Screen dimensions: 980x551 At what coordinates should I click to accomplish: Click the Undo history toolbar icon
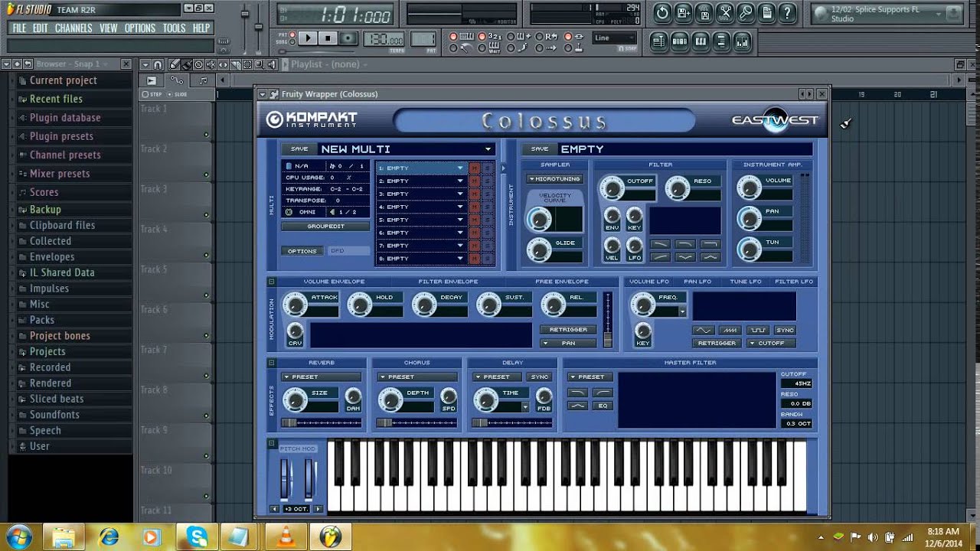pos(662,12)
